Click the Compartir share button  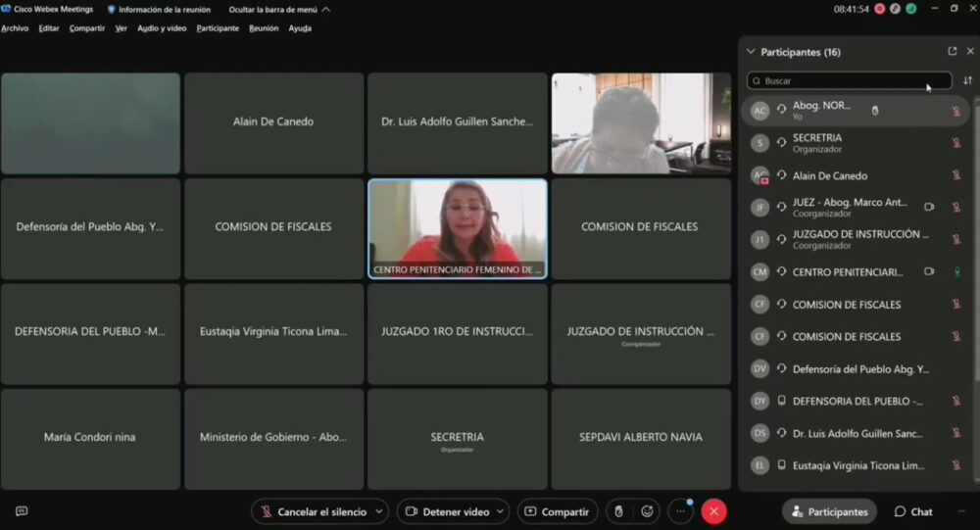point(558,511)
